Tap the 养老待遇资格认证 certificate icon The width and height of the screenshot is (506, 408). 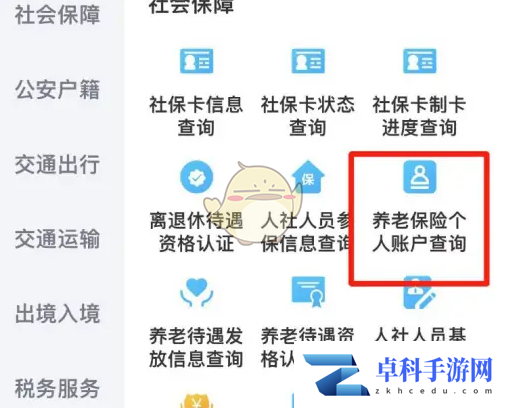308,292
